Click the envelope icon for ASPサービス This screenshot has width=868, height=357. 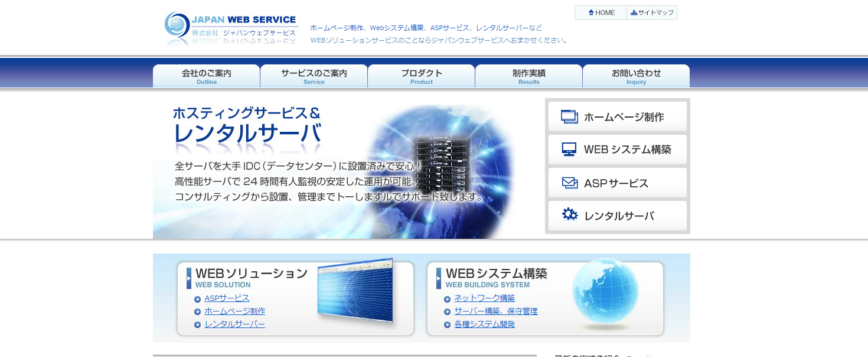569,183
